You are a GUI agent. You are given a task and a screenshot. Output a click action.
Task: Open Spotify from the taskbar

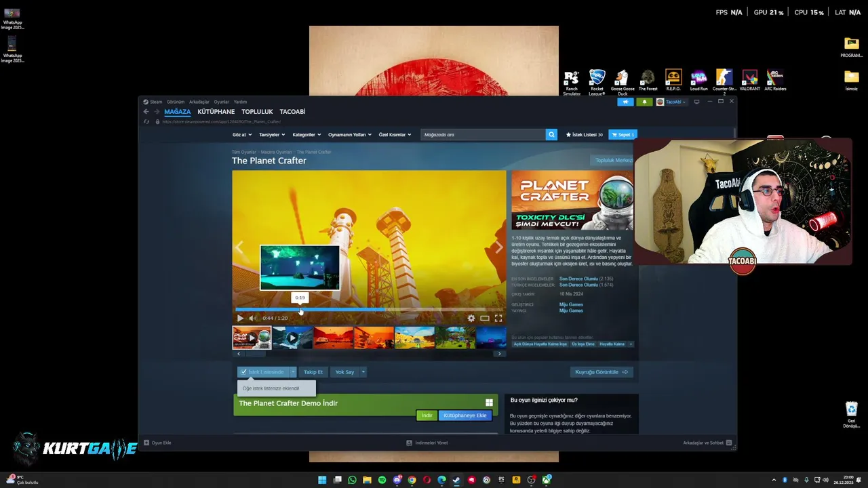(x=382, y=480)
